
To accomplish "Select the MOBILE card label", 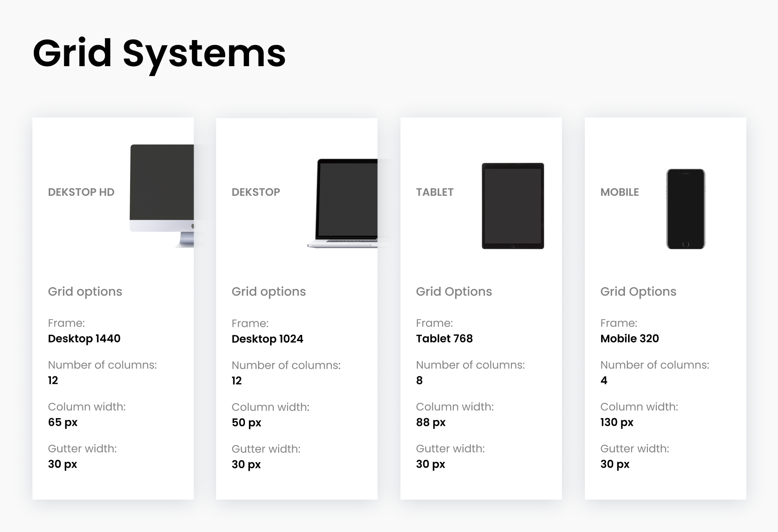I will [x=620, y=192].
